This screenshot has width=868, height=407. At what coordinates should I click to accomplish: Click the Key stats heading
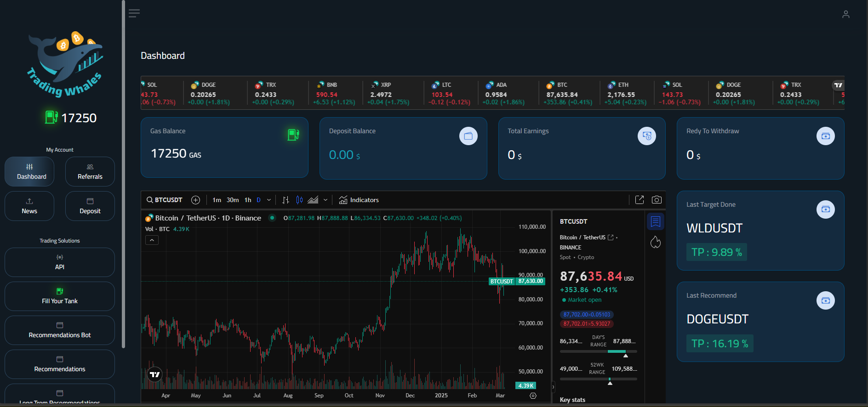pyautogui.click(x=572, y=400)
